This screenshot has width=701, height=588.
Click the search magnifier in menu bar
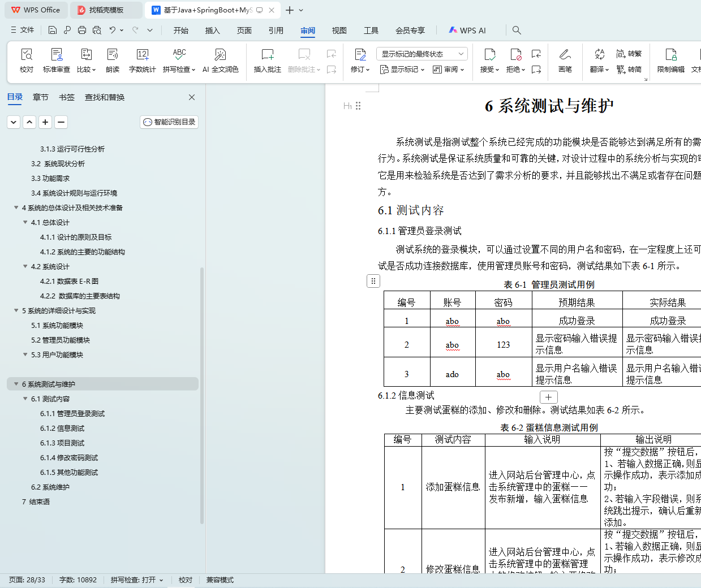click(517, 30)
